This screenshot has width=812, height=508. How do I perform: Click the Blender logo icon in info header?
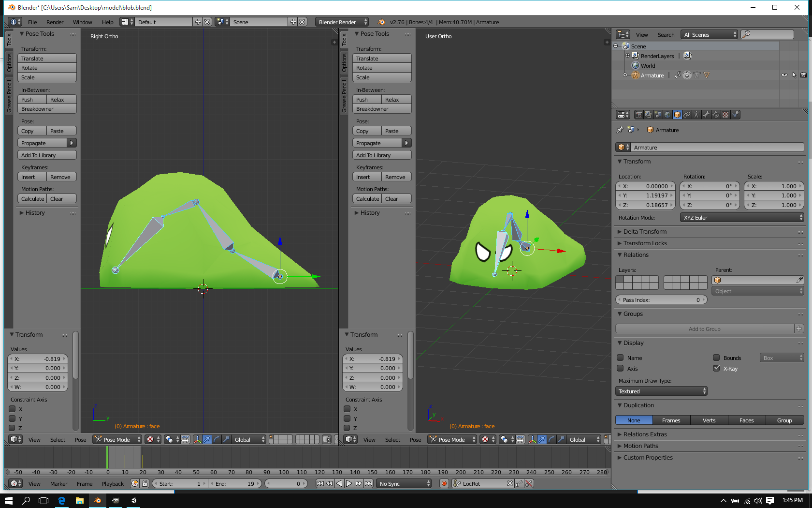[x=381, y=22]
